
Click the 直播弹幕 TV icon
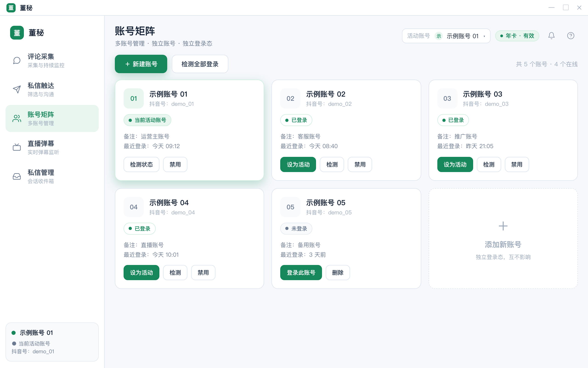click(x=17, y=147)
